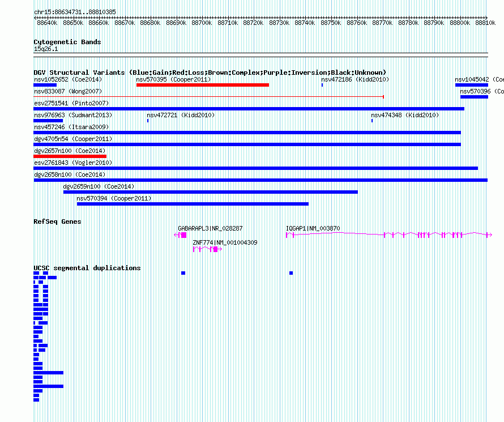
Task: Open the esv2751541 (Pinto2007) variant bar
Action: [249, 109]
